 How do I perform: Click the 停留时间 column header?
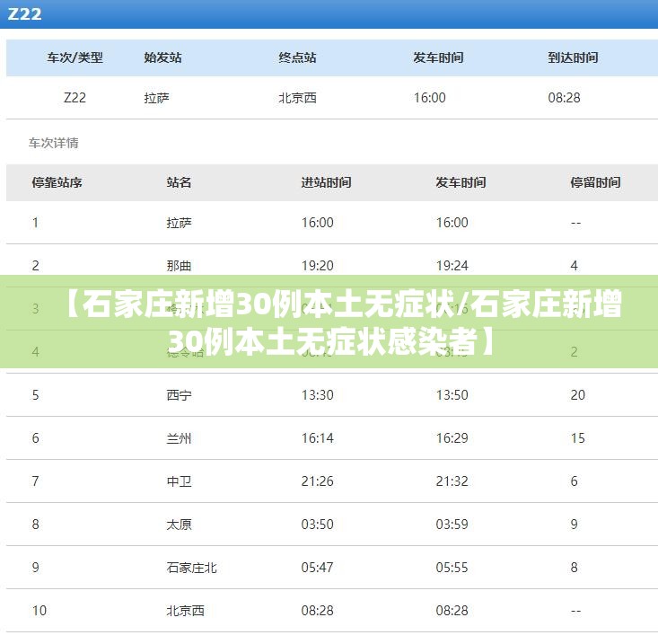tap(596, 182)
